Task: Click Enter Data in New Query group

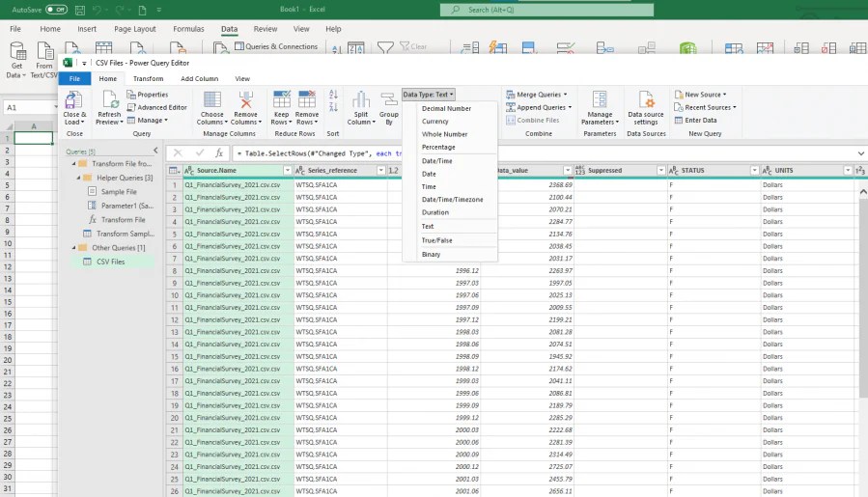Action: coord(696,120)
